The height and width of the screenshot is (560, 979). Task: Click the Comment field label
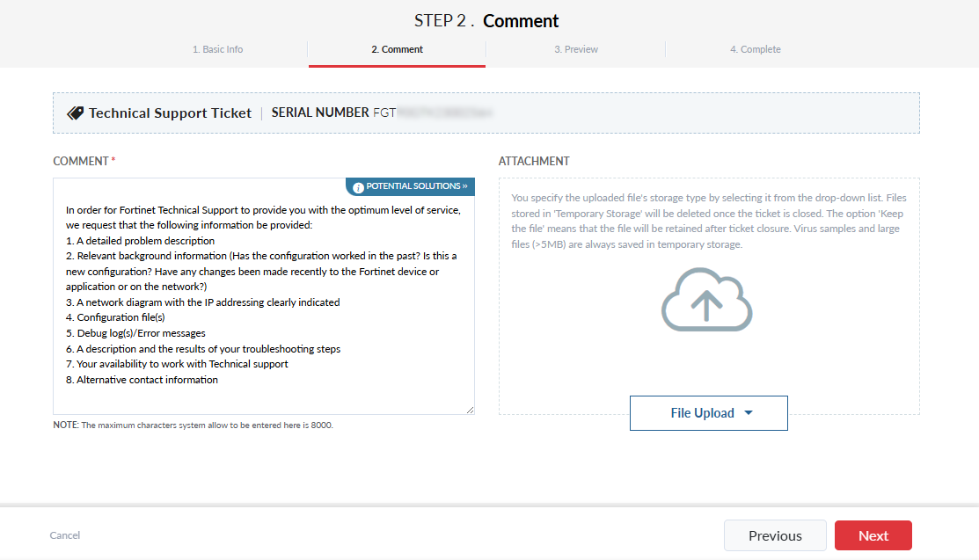(81, 161)
